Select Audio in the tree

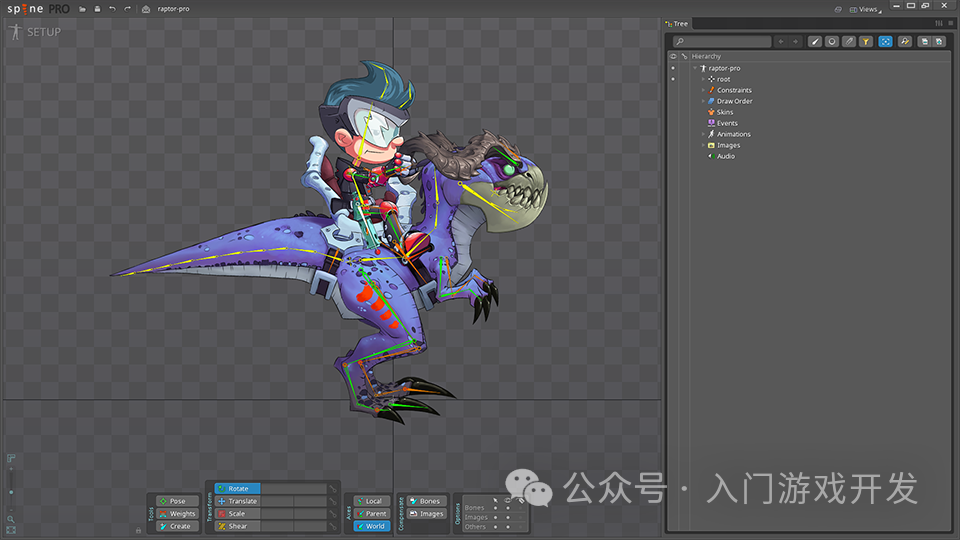[726, 156]
